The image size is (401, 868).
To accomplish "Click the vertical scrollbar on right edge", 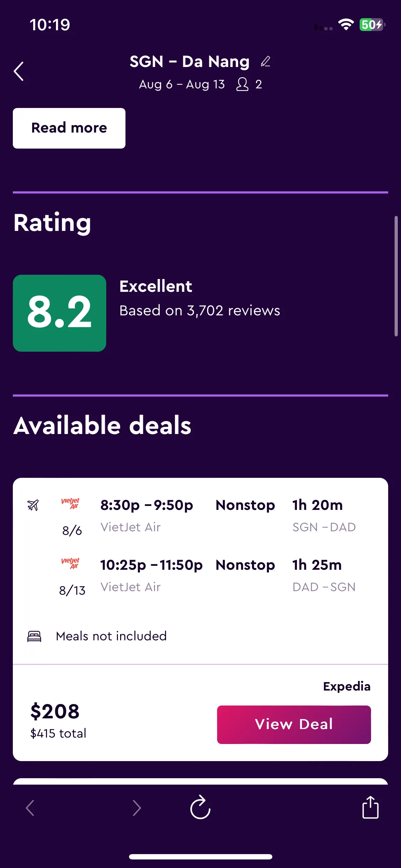I will point(396,276).
